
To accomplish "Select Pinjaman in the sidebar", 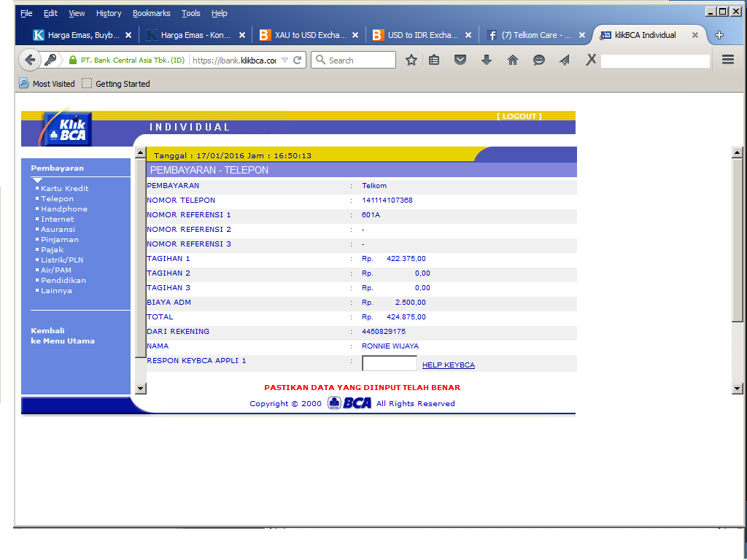I will [60, 239].
